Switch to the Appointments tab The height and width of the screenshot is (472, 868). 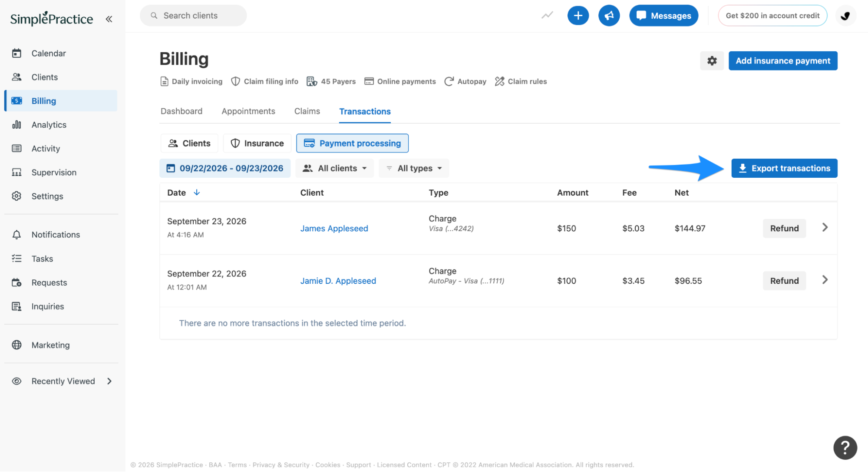click(248, 111)
